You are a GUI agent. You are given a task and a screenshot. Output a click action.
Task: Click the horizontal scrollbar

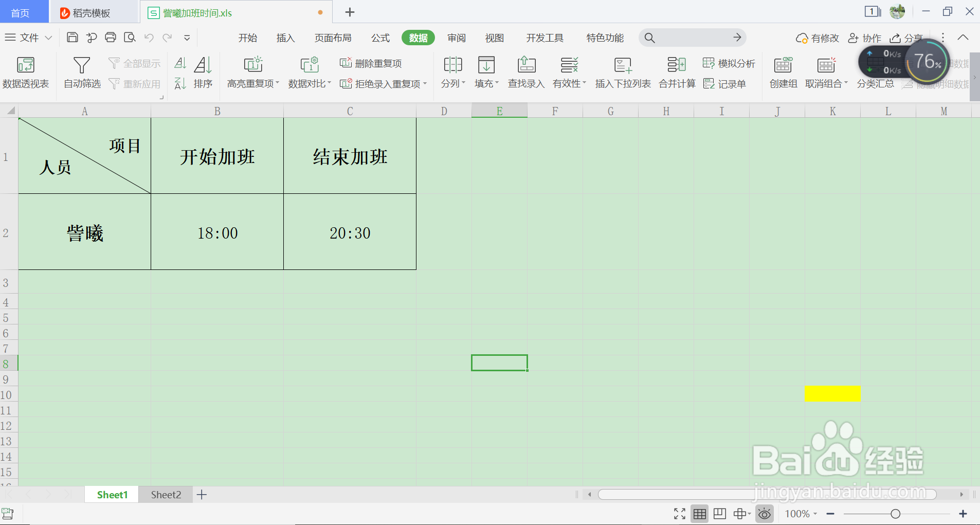click(767, 495)
